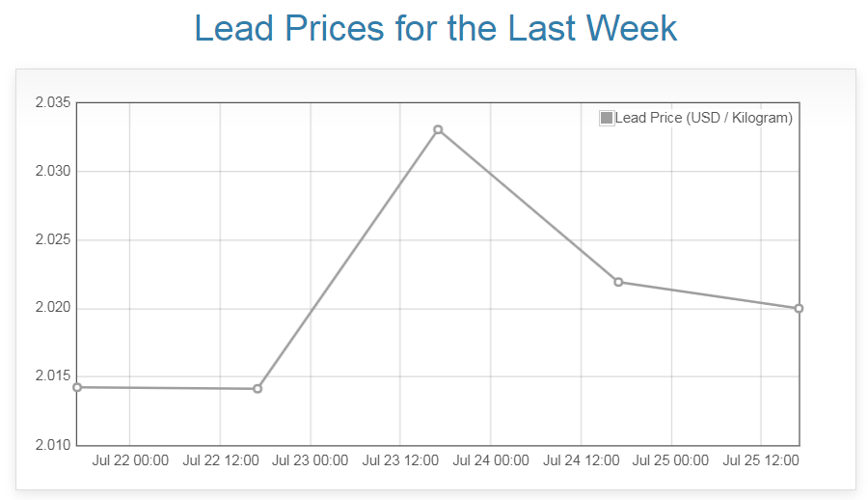Click the Jul 23 12:00 axis label

(400, 460)
